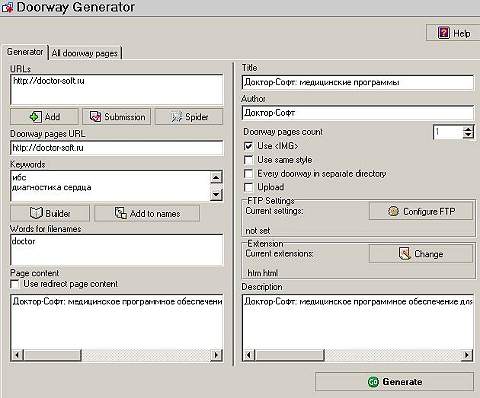The image size is (480, 398).
Task: Click the Doorway Generator title bar icon
Action: (7, 7)
